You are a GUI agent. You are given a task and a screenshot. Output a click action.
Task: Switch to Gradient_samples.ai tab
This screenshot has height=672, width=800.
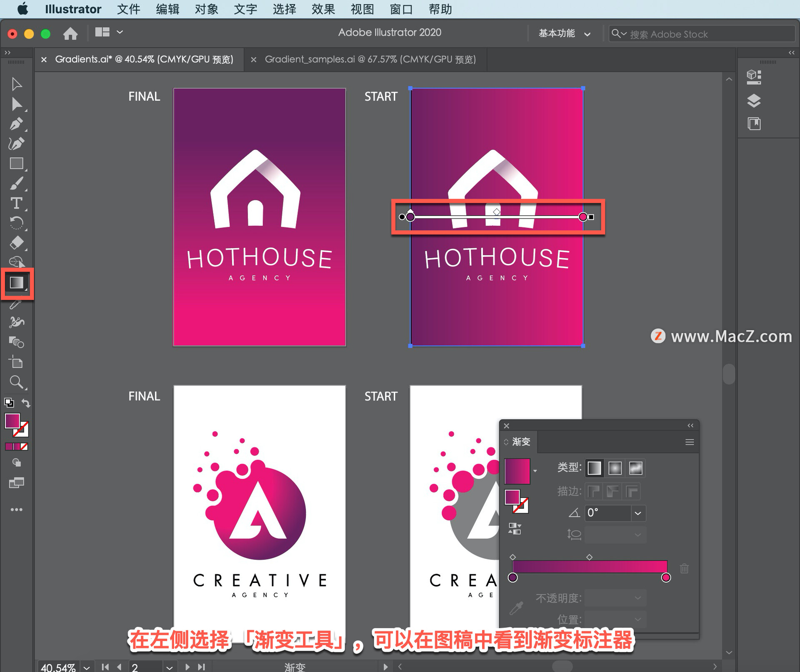point(370,59)
